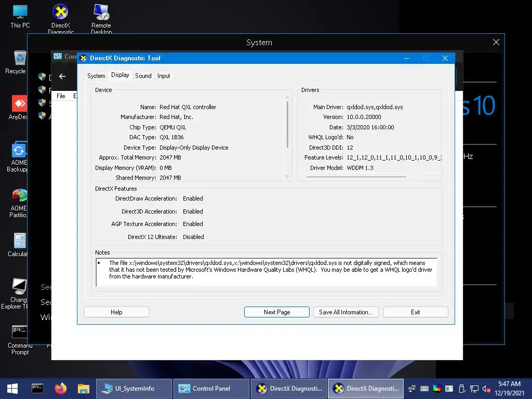Click the Device panel vertical scrollbar thumb
532x399 pixels.
coord(287,125)
